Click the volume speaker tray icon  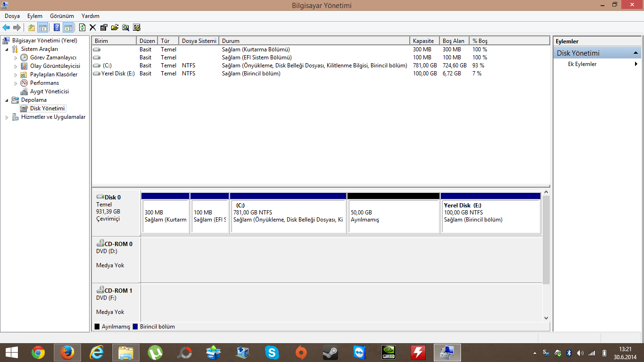pyautogui.click(x=580, y=353)
